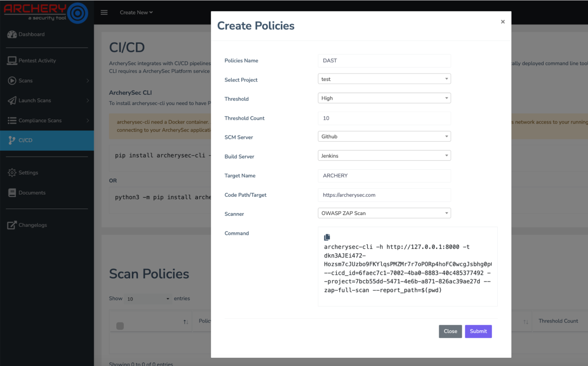The width and height of the screenshot is (588, 366).
Task: Click the Close button in the dialog
Action: (450, 331)
